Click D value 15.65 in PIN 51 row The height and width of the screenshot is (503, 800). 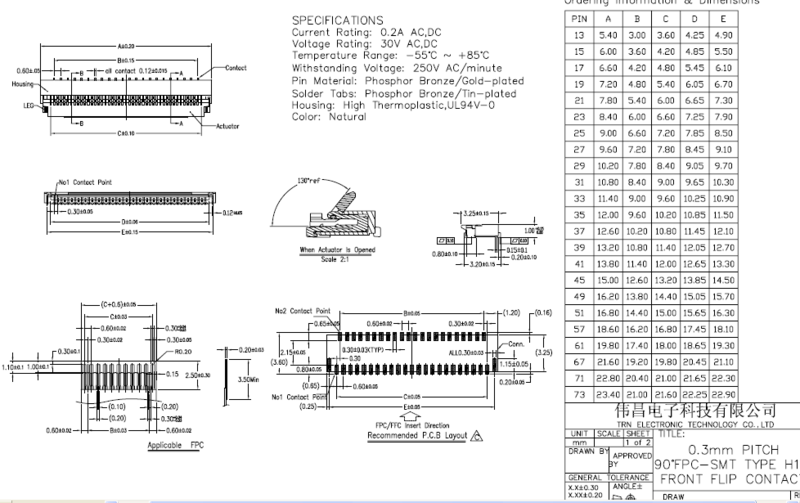694,313
